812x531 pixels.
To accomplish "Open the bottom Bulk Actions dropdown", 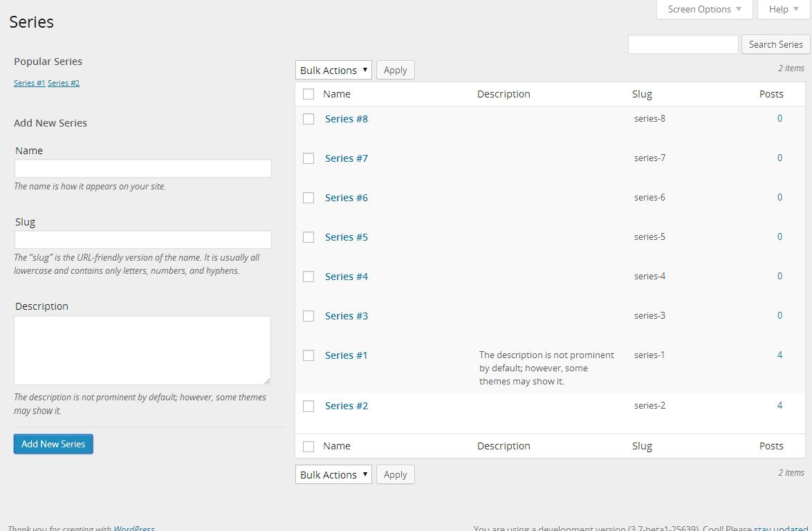I will click(x=333, y=474).
